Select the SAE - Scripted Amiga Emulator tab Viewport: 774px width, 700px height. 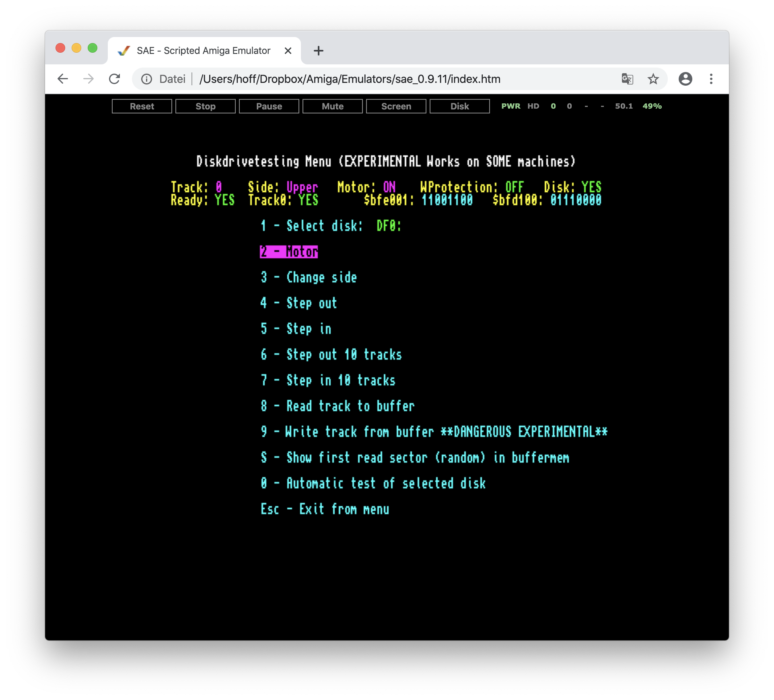tap(204, 51)
